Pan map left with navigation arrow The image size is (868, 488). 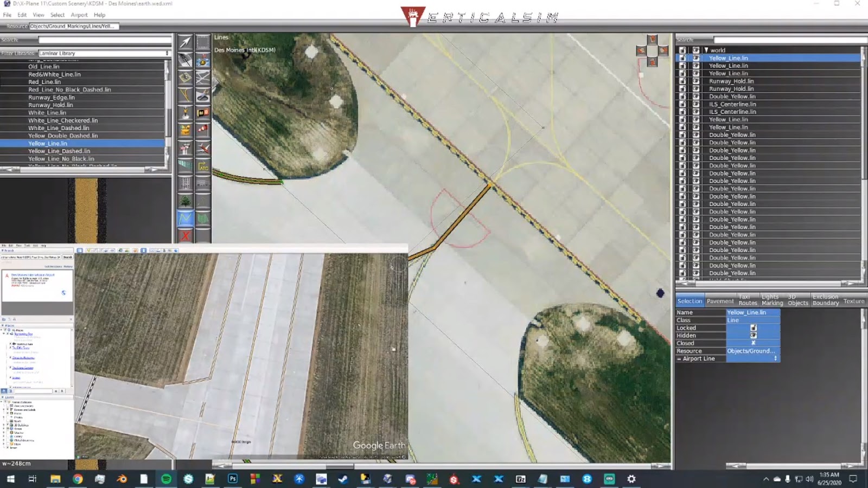coord(641,51)
